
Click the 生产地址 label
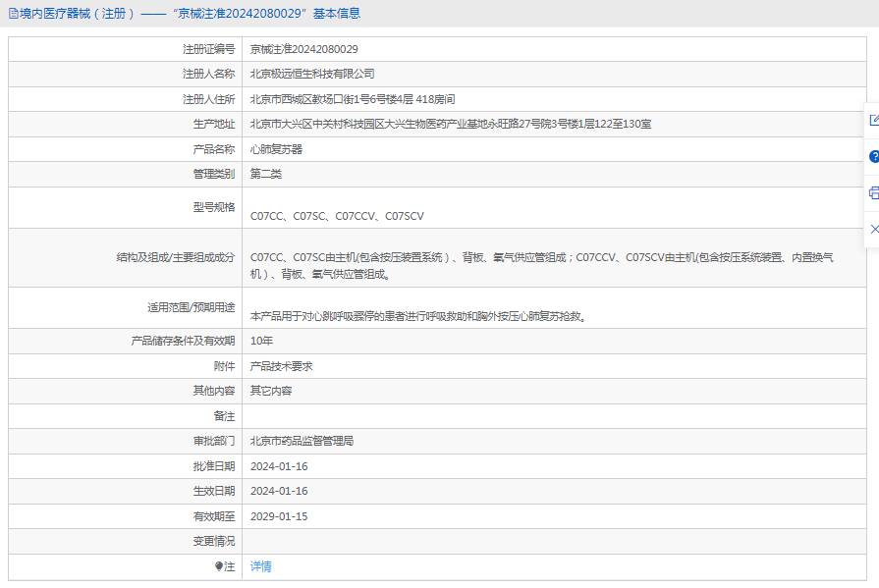pos(214,124)
